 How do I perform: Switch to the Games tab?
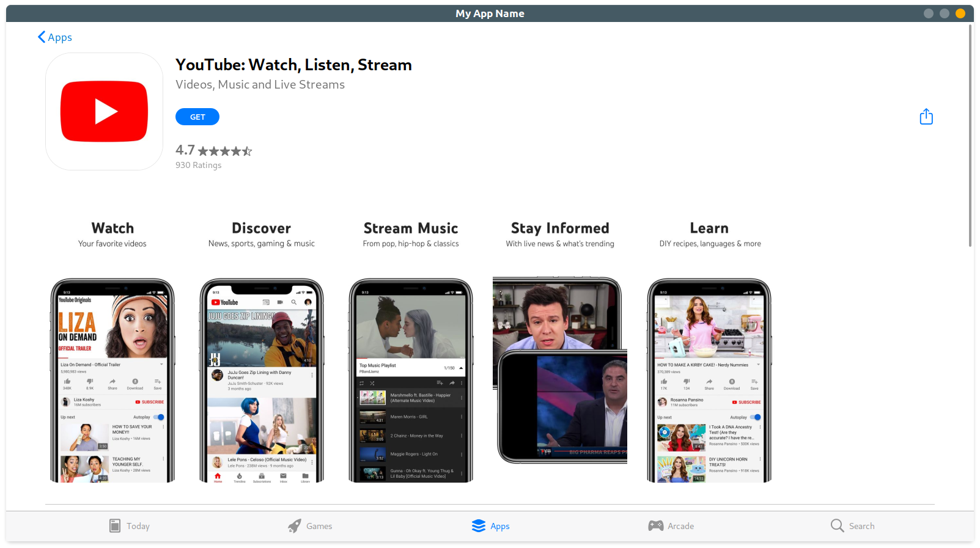point(310,526)
